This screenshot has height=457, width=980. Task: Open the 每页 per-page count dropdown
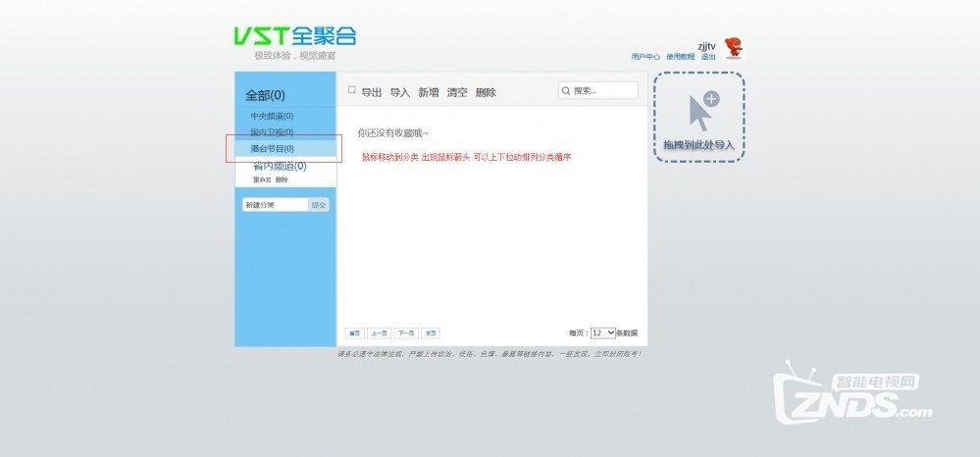coord(603,332)
